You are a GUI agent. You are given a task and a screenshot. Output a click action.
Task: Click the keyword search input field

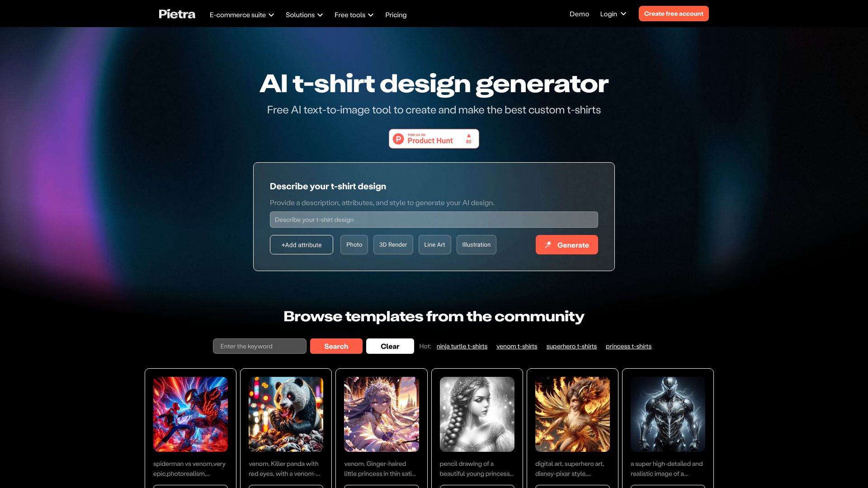[260, 346]
